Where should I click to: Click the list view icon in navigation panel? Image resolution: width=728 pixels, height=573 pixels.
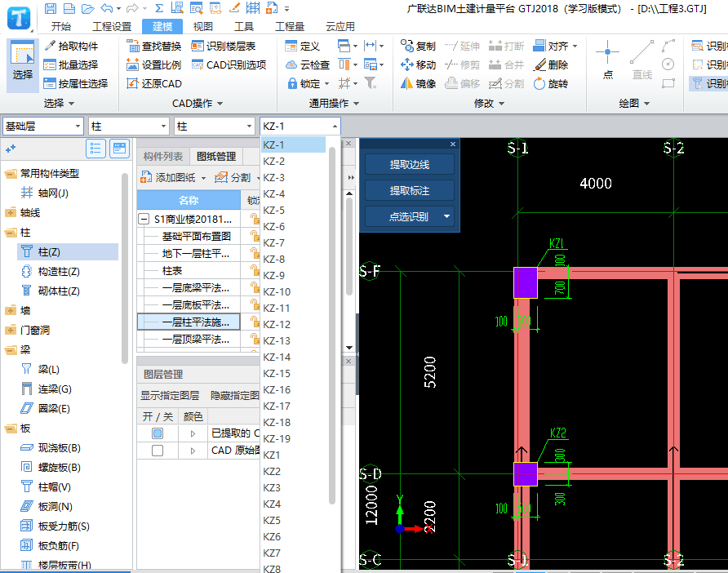[95, 149]
